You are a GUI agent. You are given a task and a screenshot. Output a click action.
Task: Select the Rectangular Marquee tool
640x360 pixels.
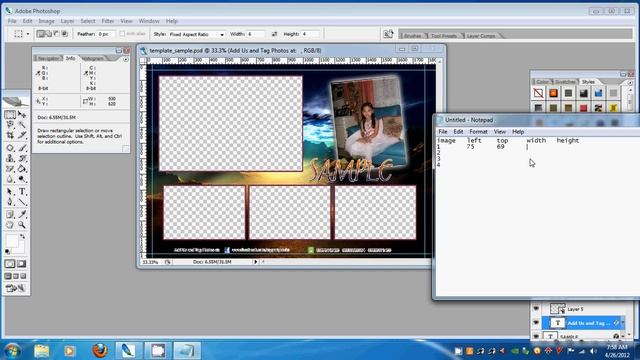(10, 115)
